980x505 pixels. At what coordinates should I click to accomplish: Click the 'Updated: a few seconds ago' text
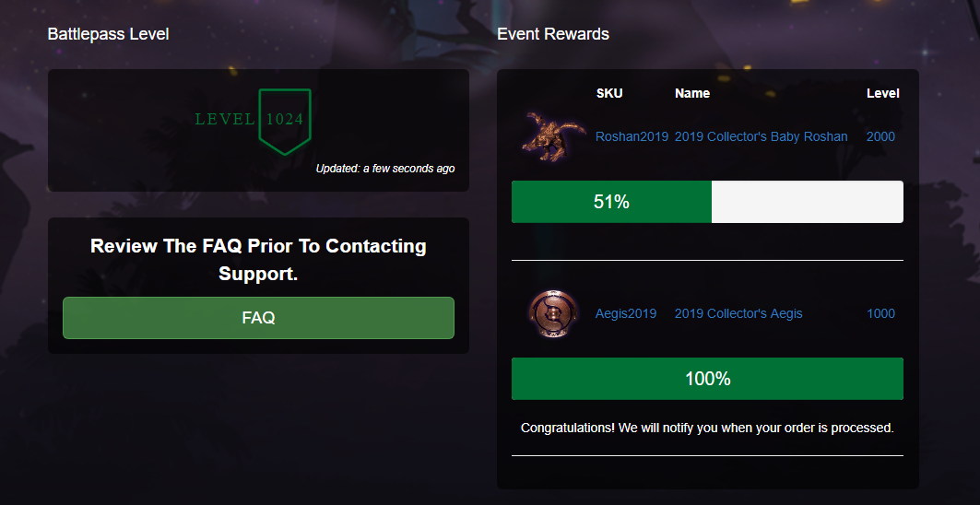coord(384,169)
